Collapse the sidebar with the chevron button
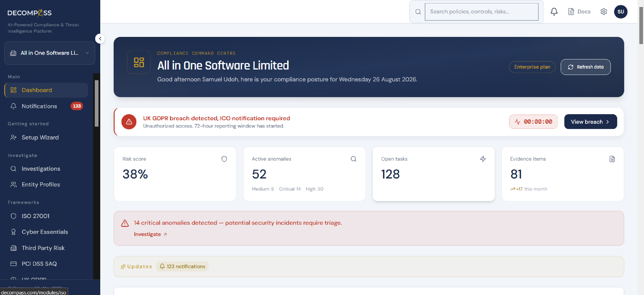Viewport: 644px width, 295px height. point(100,39)
